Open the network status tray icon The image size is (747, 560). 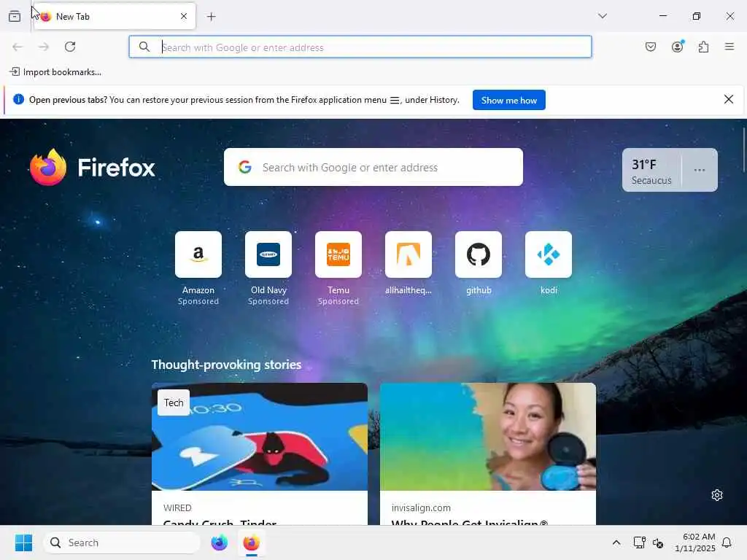click(639, 542)
